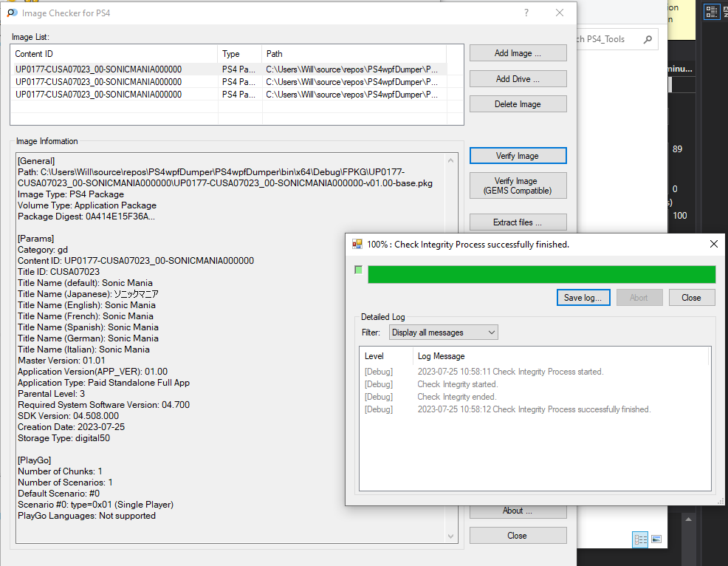Select log entry '10:58:11 Check Integrity Process started'
The height and width of the screenshot is (566, 728).
point(535,372)
